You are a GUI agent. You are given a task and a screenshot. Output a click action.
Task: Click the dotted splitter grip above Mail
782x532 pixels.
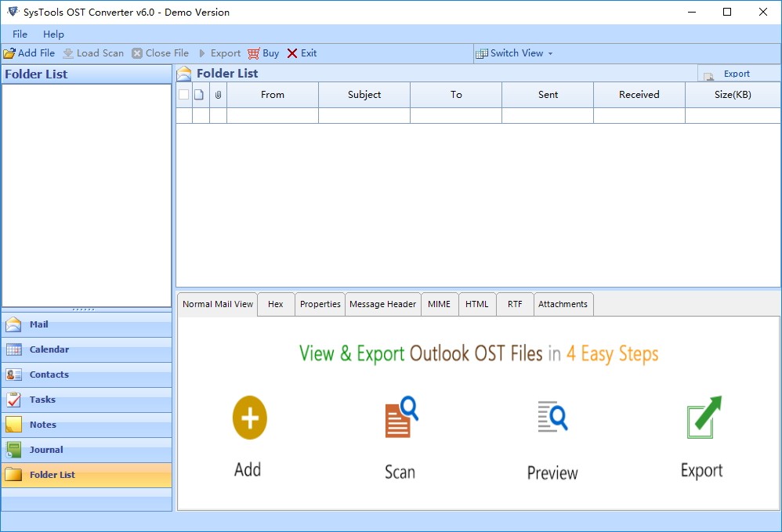83,309
